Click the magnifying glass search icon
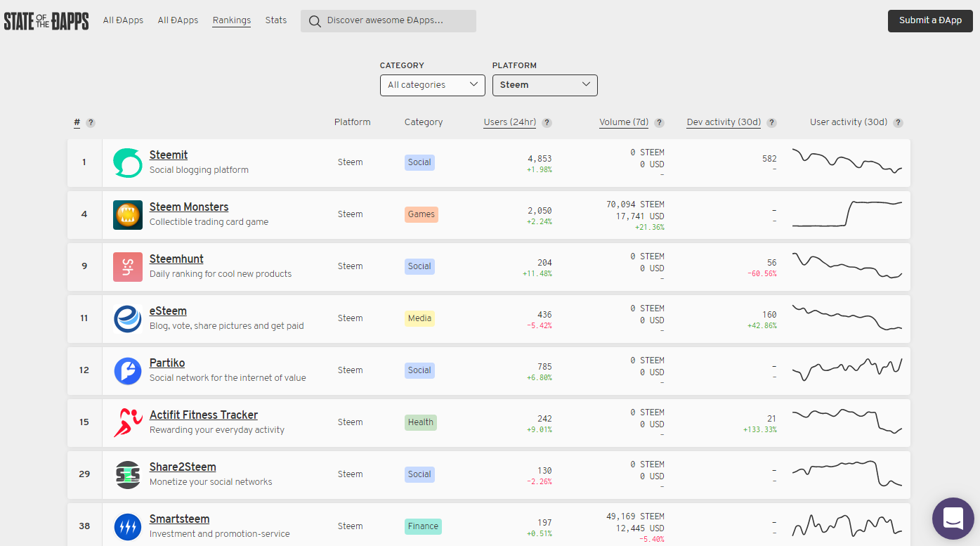980x546 pixels. pos(315,21)
